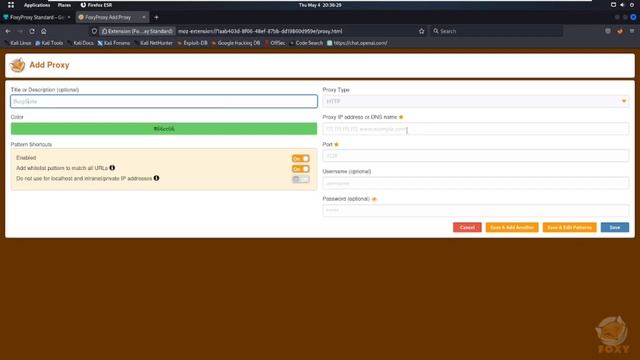This screenshot has width=640, height=360.
Task: Open the OffSec bookmark
Action: (275, 43)
